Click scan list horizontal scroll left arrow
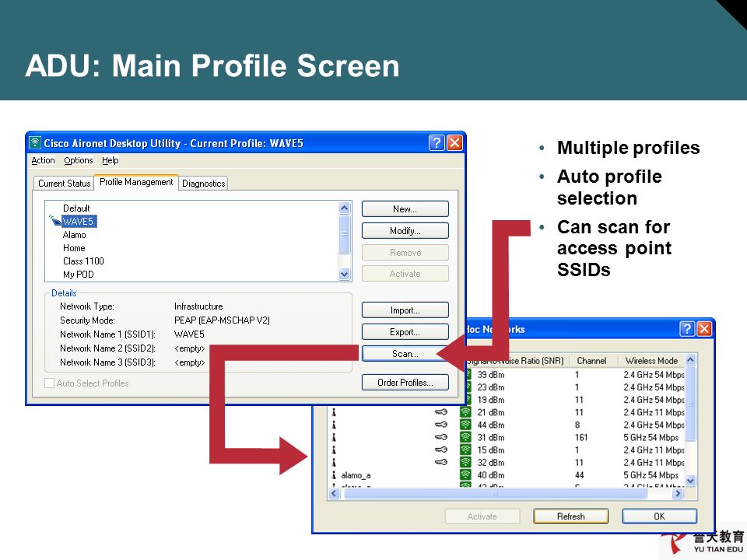Screen dimensions: 747x560 pos(334,493)
